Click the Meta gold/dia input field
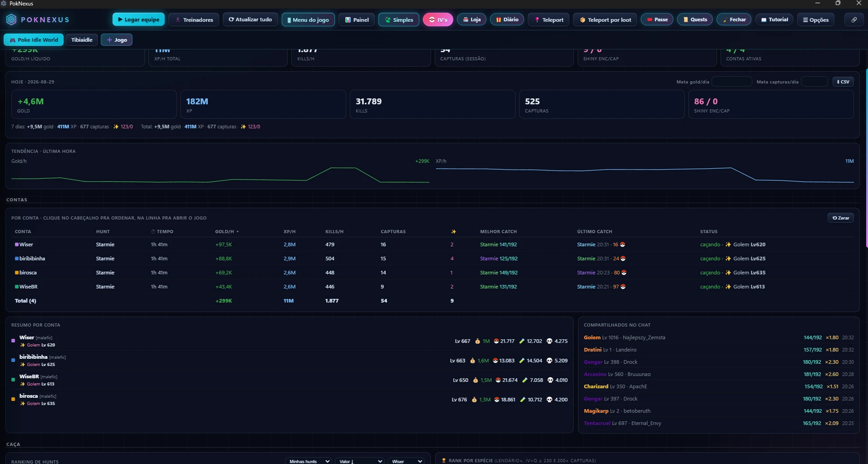 [732, 82]
